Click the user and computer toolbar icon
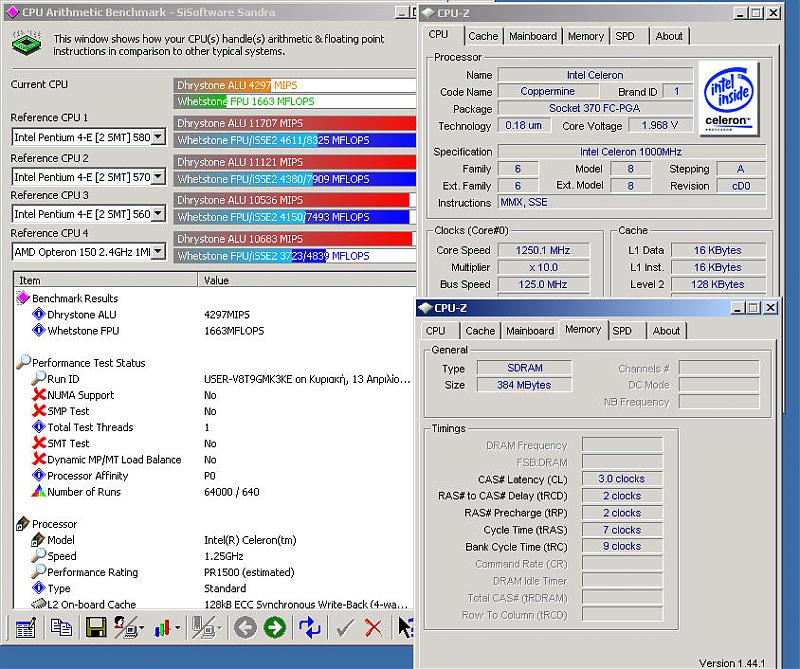This screenshot has height=669, width=800. coord(124,628)
